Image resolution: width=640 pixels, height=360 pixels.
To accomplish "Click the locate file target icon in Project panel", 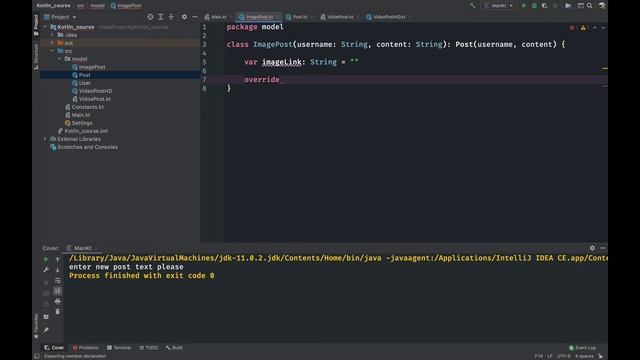I will tap(150, 17).
